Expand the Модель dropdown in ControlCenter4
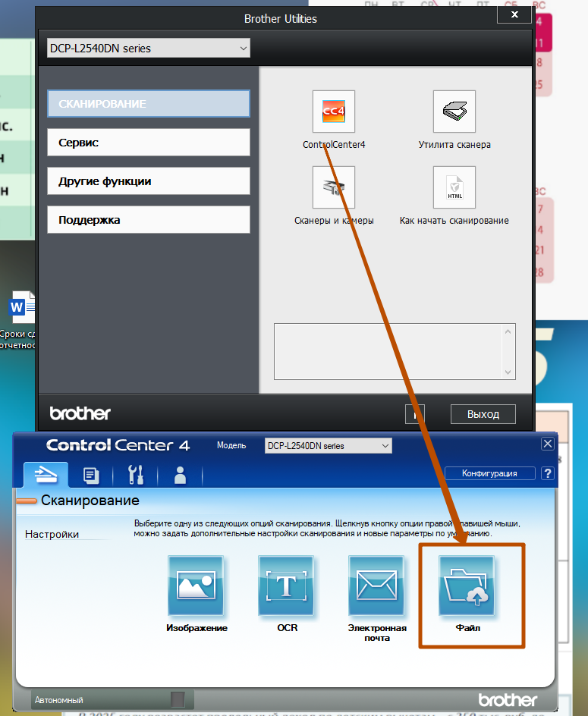588x716 pixels. coord(328,446)
